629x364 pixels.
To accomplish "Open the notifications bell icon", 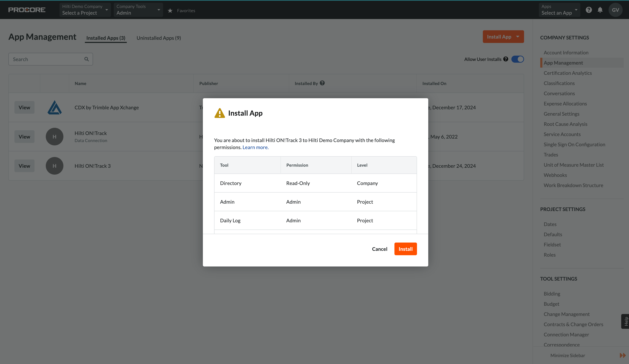I will [600, 10].
